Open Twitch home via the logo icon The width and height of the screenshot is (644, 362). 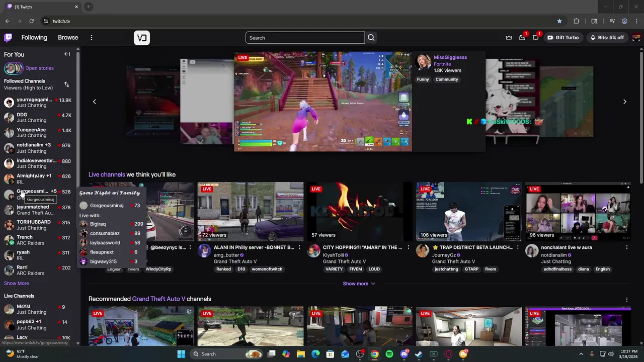(x=8, y=38)
